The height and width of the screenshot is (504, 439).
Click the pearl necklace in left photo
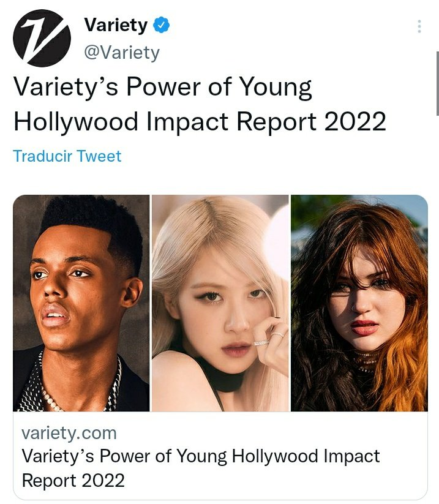tap(51, 397)
